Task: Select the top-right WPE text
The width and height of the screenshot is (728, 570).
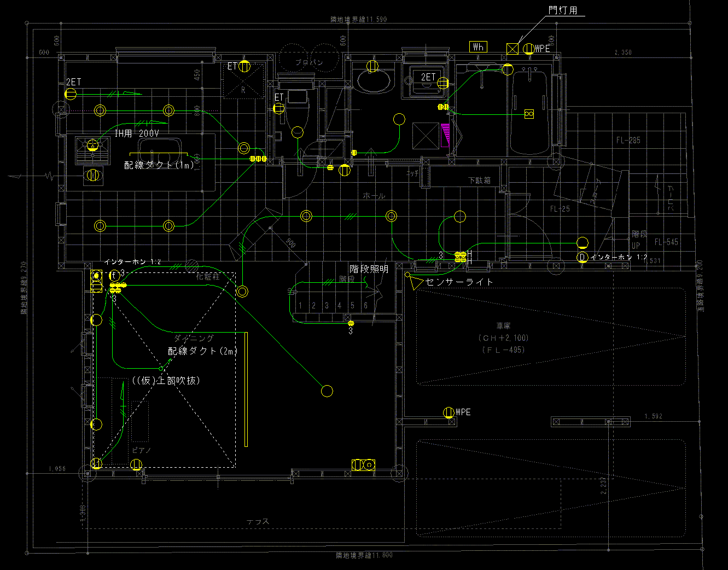Action: [x=542, y=49]
